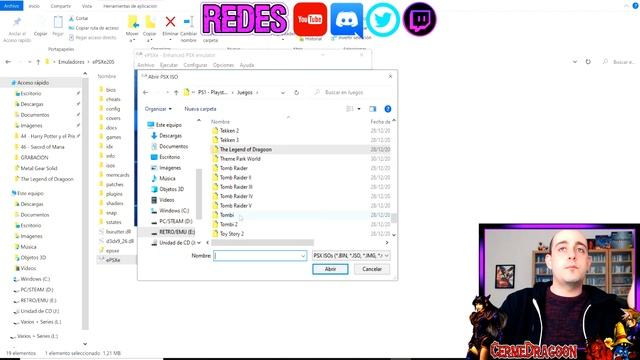Click Cortar in the Explorer ribbon
Image resolution: width=640 pixels, height=360 pixels.
tap(78, 18)
